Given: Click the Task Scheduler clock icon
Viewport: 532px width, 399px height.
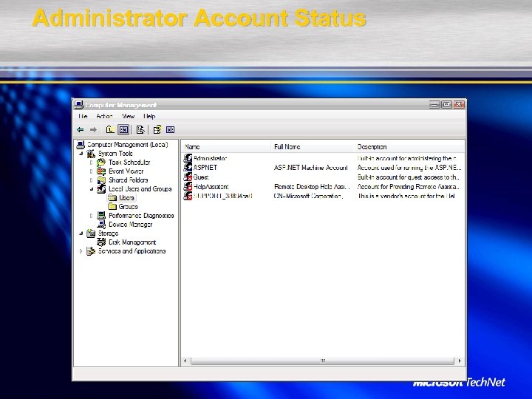Looking at the screenshot, I should 101,163.
